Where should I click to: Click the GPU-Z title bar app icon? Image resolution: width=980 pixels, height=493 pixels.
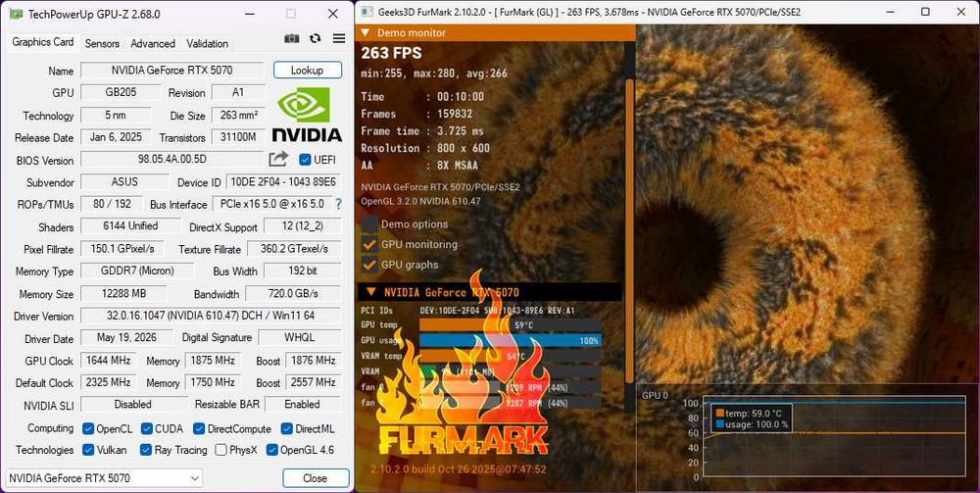pos(17,14)
